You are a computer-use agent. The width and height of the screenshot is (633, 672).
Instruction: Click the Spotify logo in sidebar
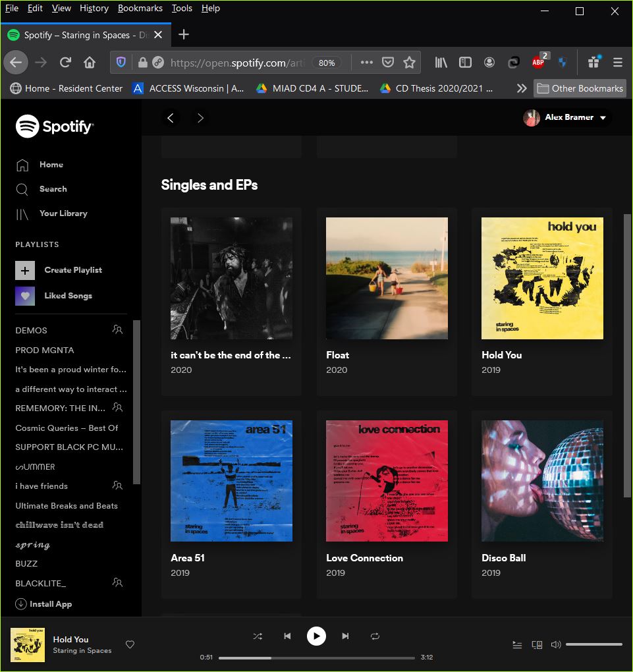pyautogui.click(x=55, y=126)
